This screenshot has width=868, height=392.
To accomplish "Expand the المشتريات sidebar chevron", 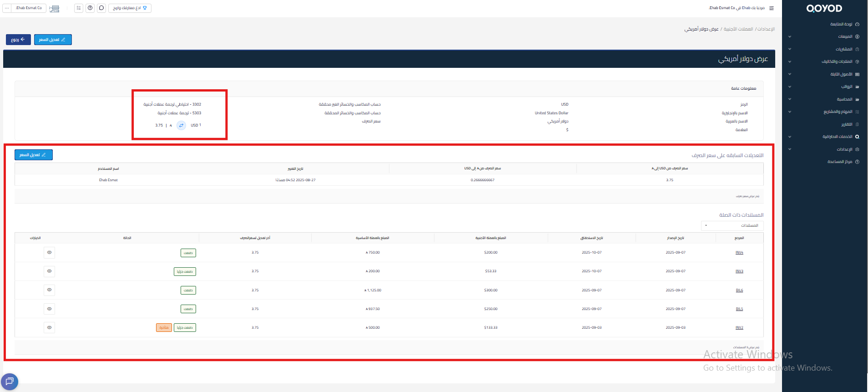I will [x=789, y=49].
